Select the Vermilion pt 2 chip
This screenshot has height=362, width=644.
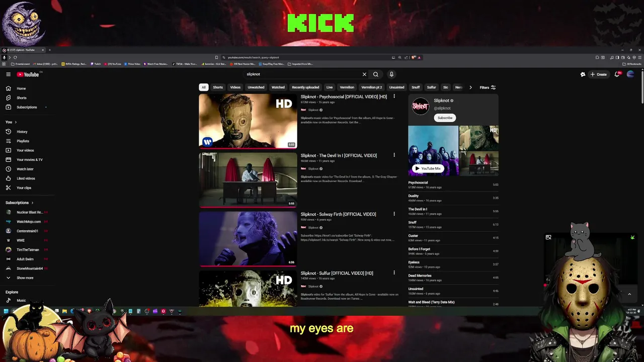(372, 87)
